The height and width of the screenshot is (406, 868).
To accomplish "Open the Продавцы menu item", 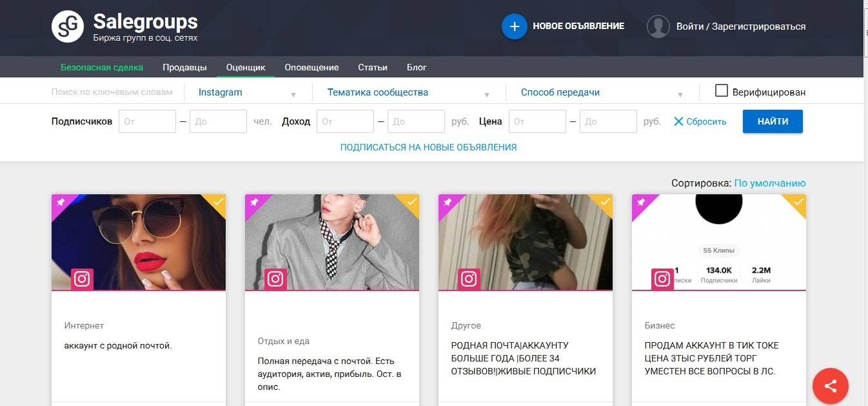I will tap(184, 67).
